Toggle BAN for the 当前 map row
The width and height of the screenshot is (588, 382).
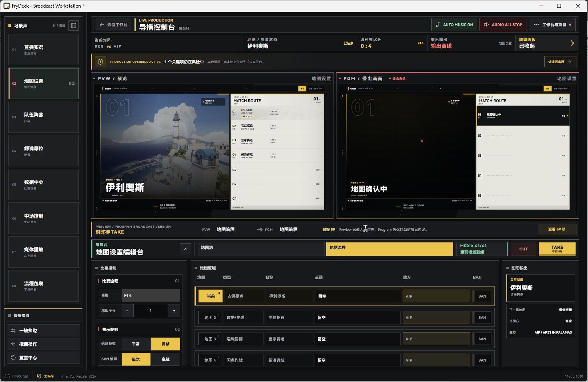(x=482, y=296)
